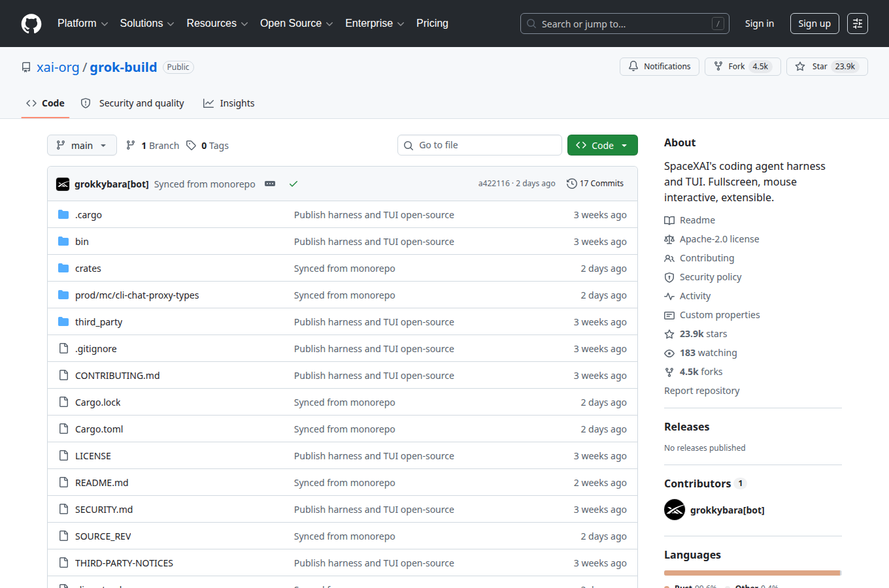Click the Sign in link
The image size is (889, 588).
pos(760,24)
